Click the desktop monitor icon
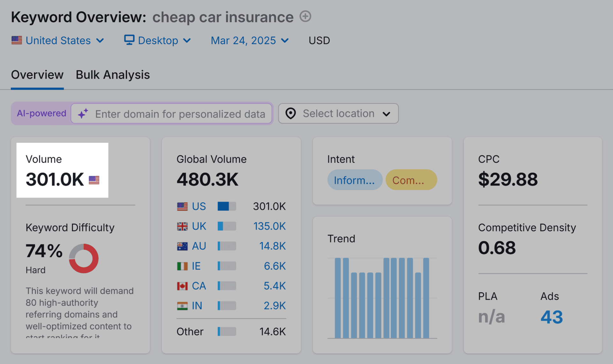 coord(129,40)
